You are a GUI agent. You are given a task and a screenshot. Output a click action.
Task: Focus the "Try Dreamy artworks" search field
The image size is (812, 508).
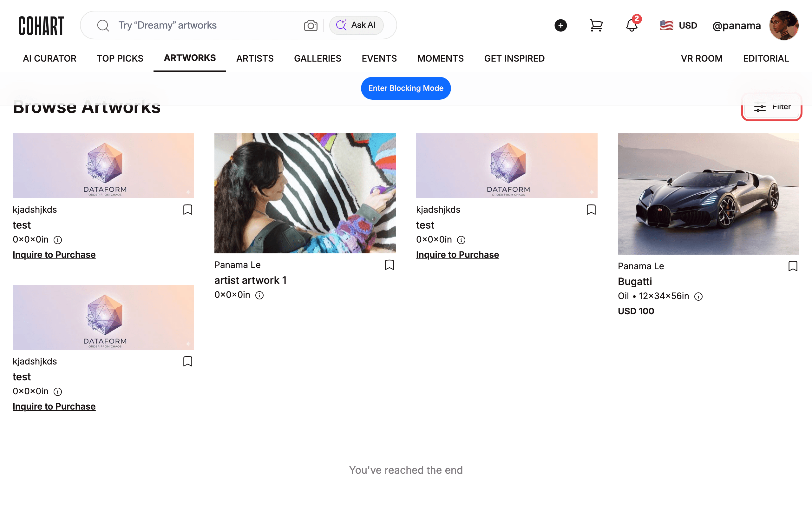[208, 25]
